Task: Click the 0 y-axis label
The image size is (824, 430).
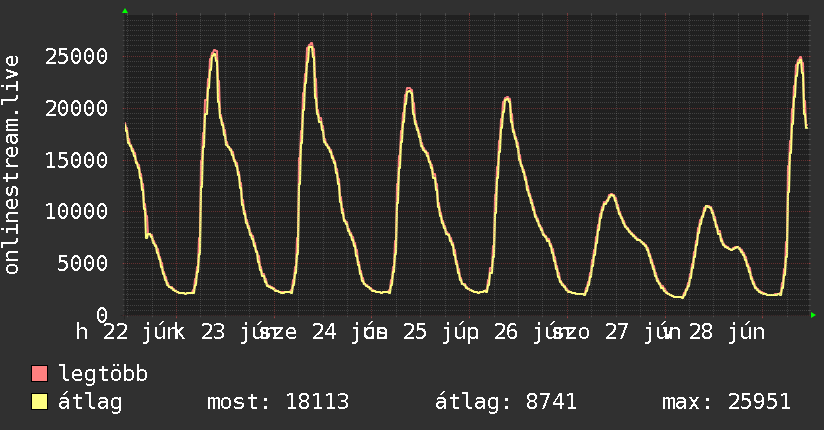Action: (102, 315)
